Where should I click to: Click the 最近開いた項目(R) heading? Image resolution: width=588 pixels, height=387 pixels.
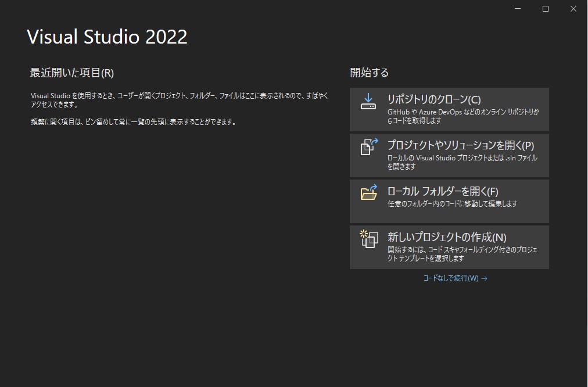coord(71,73)
